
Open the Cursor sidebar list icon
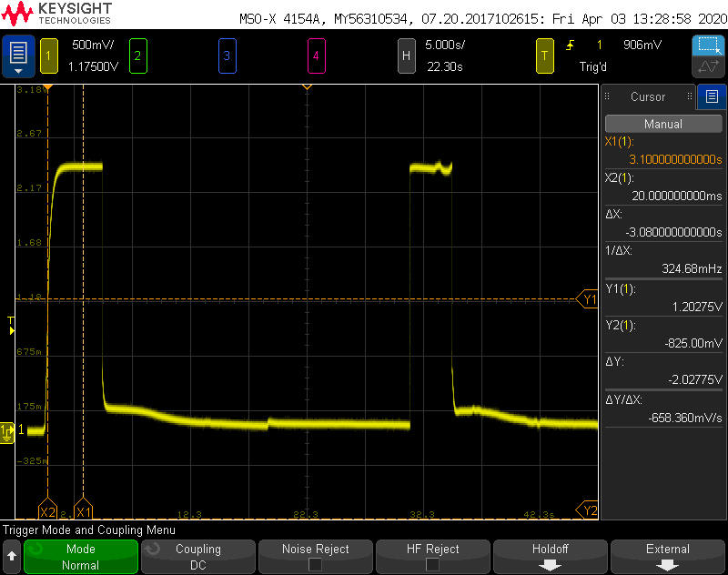pos(712,96)
